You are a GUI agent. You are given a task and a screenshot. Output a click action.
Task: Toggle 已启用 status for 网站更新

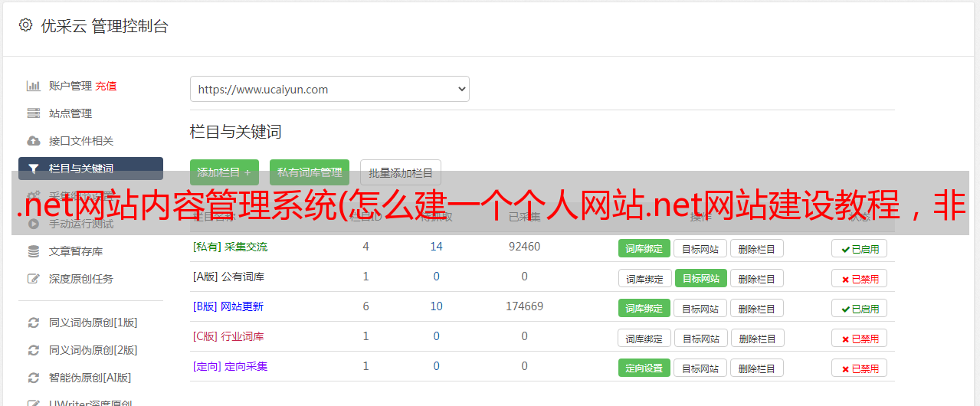[x=860, y=308]
